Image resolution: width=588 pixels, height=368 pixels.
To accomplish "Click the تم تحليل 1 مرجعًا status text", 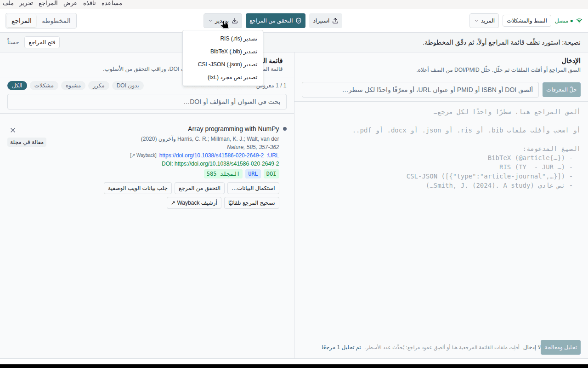I will [341, 347].
